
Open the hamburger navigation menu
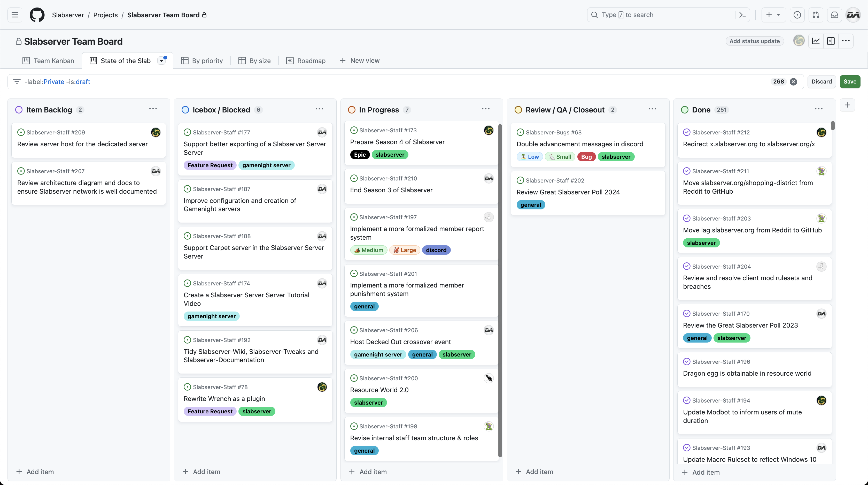click(x=15, y=15)
